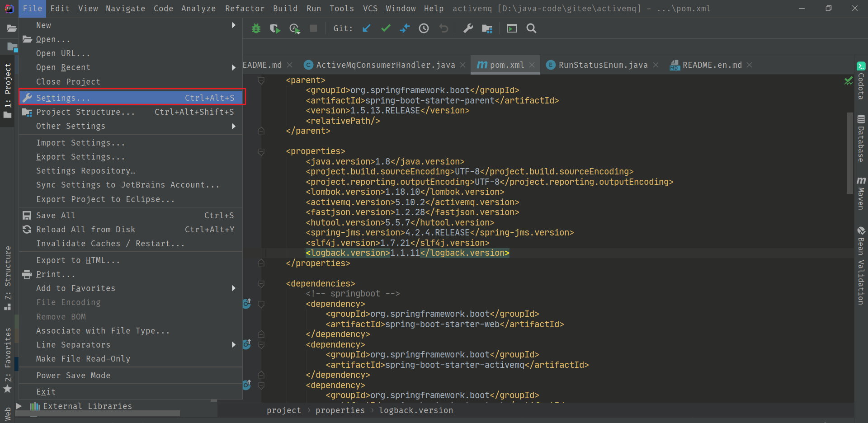The width and height of the screenshot is (868, 423).
Task: Click the logback.version breadcrumb
Action: coord(415,410)
